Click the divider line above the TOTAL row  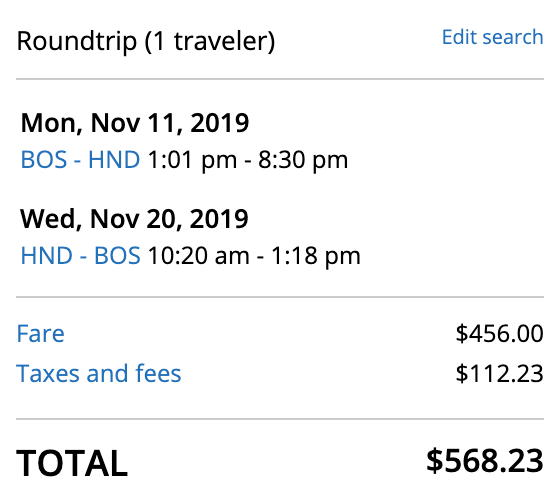[280, 419]
